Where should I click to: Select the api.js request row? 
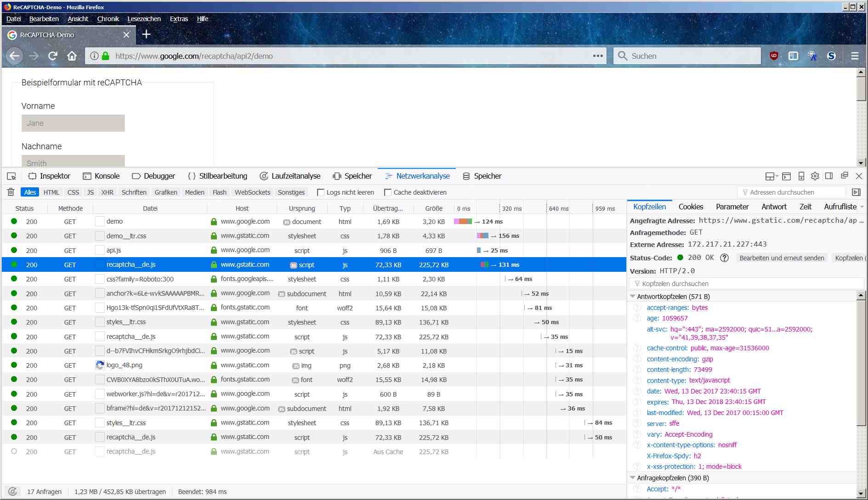(314, 251)
